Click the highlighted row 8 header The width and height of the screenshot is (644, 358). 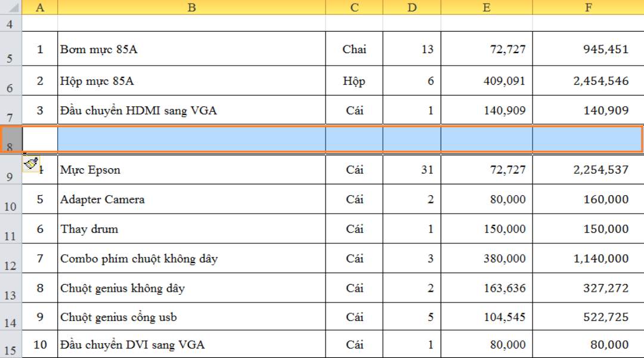11,140
